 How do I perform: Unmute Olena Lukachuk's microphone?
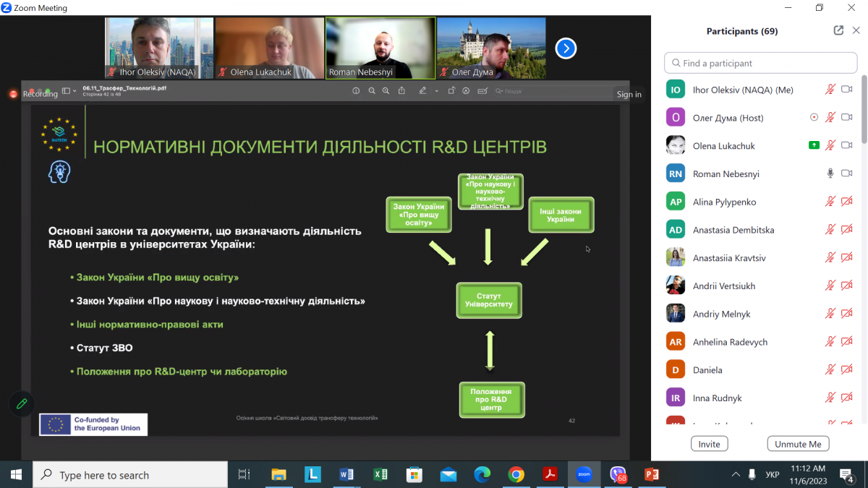click(x=830, y=145)
